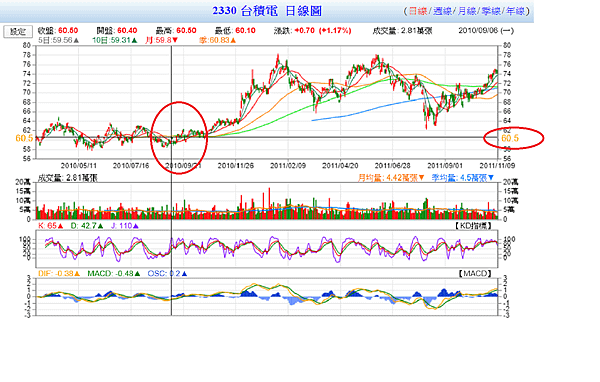This screenshot has width=600, height=382.
Task: Open the 季線 quarterly chart link
Action: pos(491,11)
